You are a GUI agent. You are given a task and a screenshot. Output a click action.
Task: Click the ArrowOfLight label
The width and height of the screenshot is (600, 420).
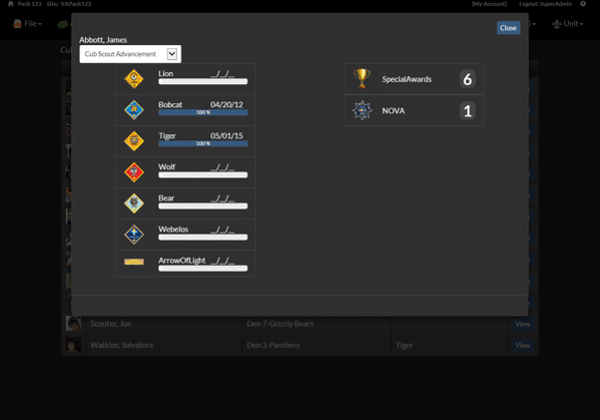pyautogui.click(x=182, y=260)
